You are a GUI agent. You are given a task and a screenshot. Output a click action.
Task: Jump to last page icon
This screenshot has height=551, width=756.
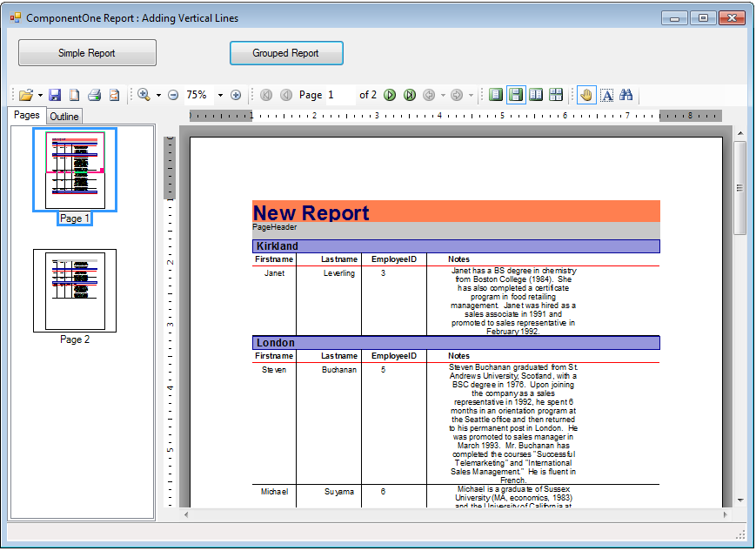(410, 95)
